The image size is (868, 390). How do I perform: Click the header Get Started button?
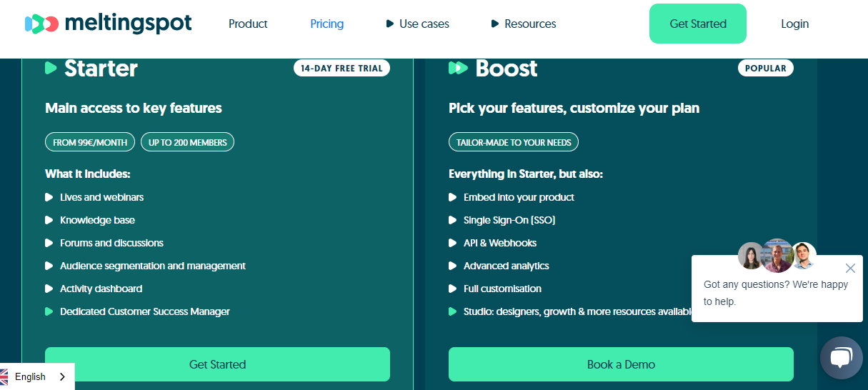point(698,24)
